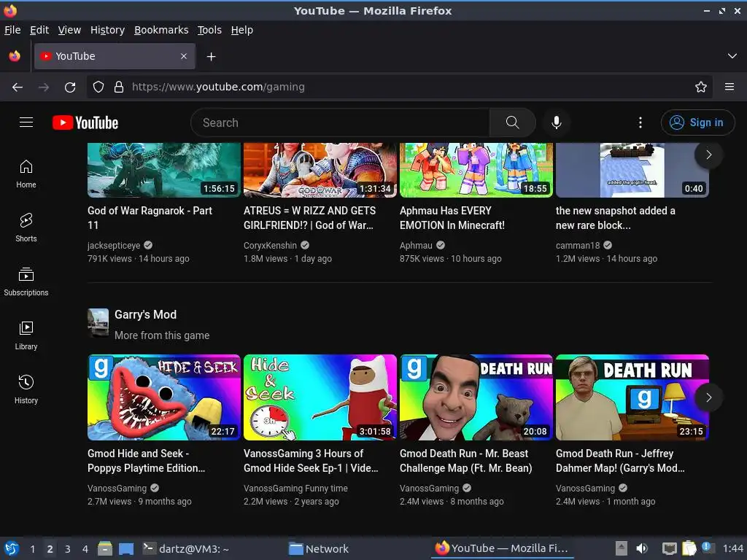Activate voice search microphone
The width and height of the screenshot is (747, 560).
[556, 122]
